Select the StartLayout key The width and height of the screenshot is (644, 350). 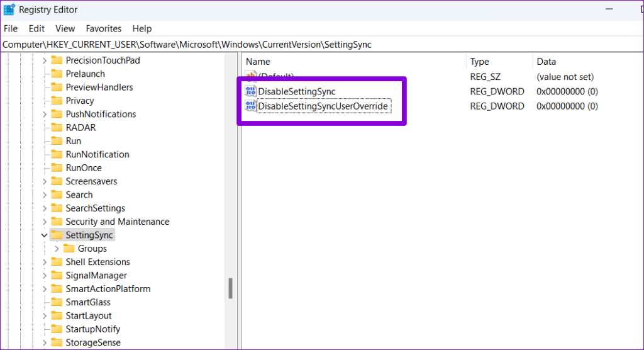(89, 316)
